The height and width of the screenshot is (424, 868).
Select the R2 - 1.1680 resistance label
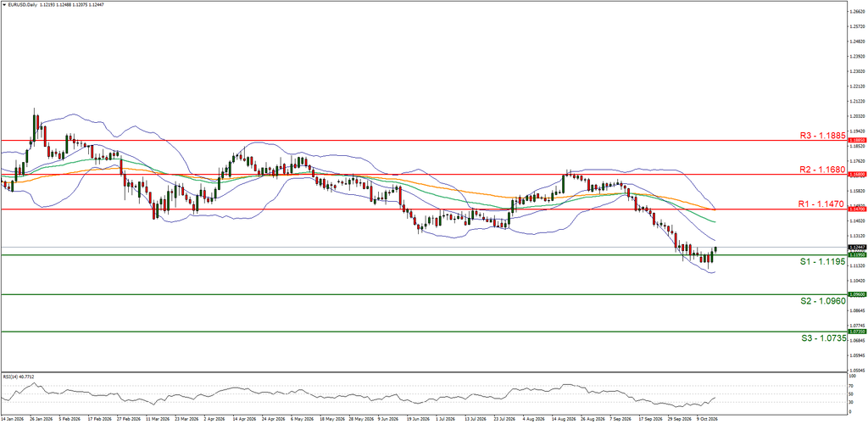[x=822, y=169]
